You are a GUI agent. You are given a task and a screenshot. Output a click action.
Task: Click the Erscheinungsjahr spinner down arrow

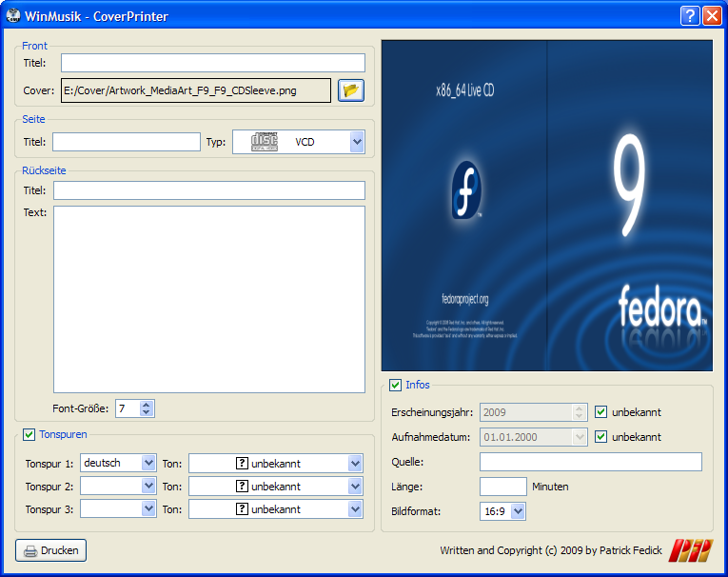coord(579,416)
